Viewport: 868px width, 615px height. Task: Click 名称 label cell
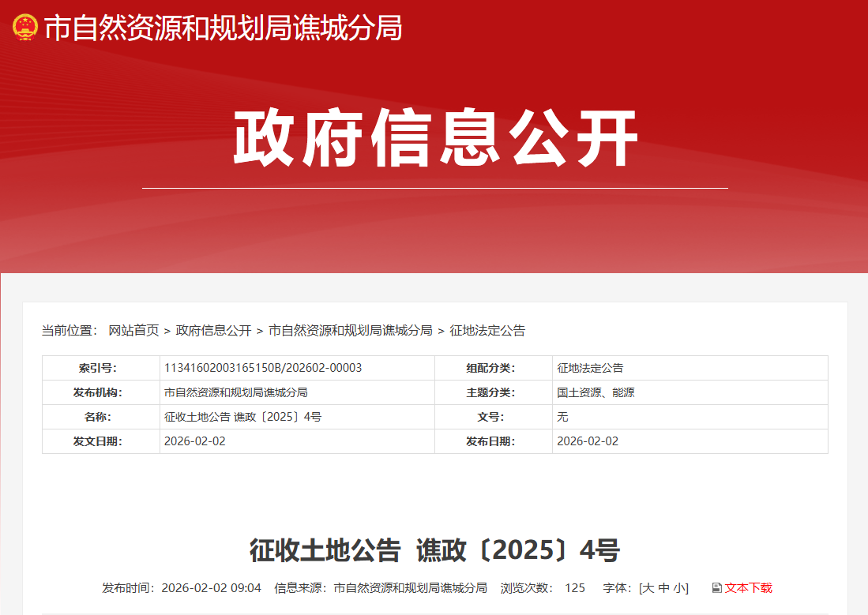coord(101,417)
